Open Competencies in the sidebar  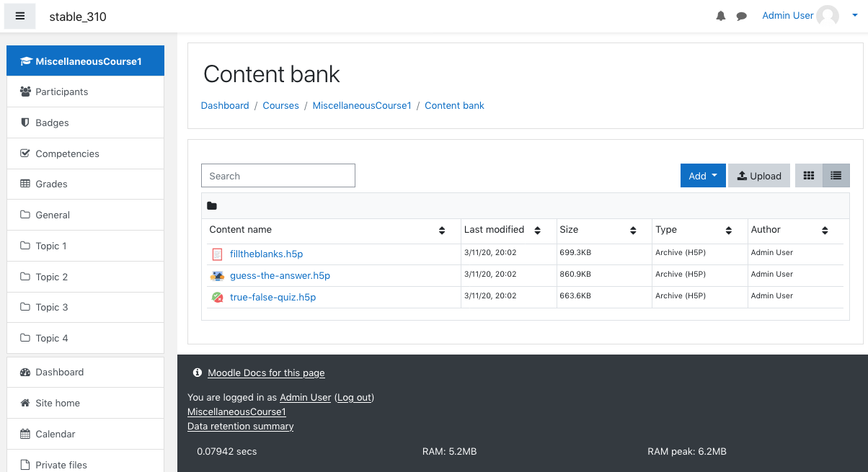click(x=85, y=153)
